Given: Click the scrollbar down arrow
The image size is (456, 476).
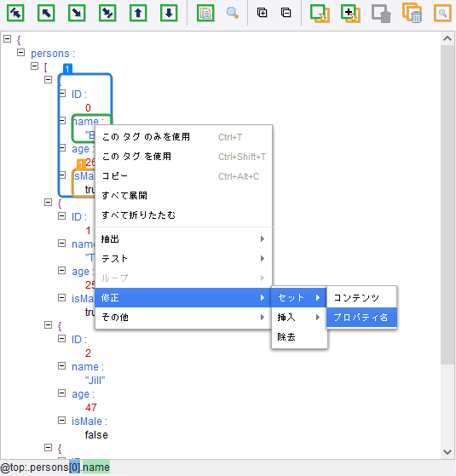Looking at the screenshot, I should click(x=447, y=452).
